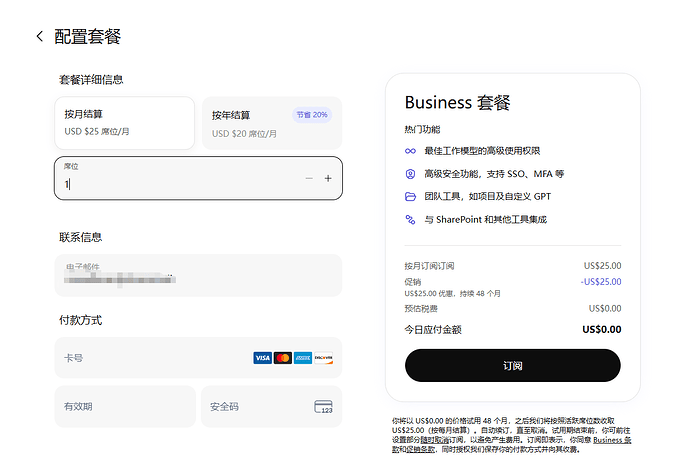
Task: Click the 套餐详细信息 section heading
Action: [x=91, y=80]
